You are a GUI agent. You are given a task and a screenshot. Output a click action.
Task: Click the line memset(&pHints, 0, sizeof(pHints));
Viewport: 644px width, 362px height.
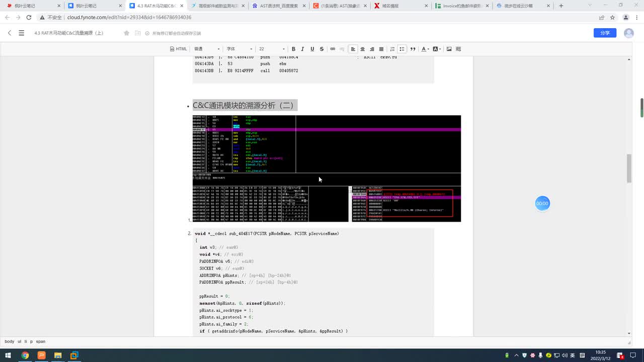pyautogui.click(x=243, y=303)
